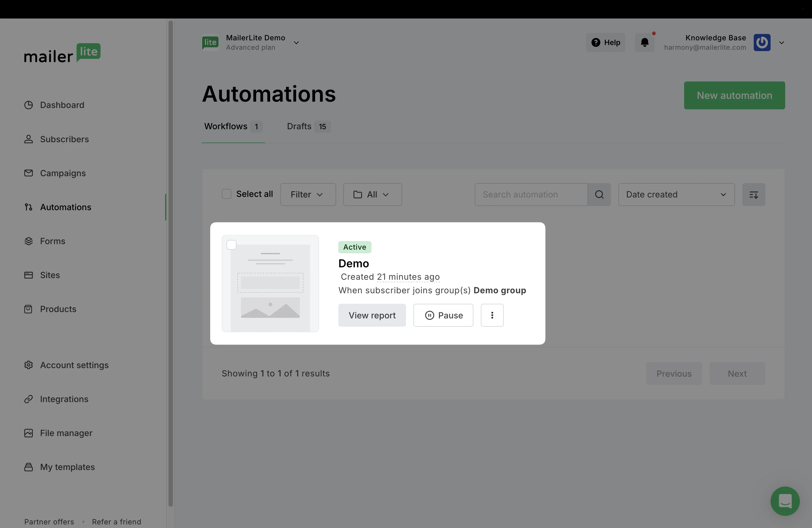Viewport: 812px width, 528px height.
Task: Open the Help button
Action: pos(606,43)
